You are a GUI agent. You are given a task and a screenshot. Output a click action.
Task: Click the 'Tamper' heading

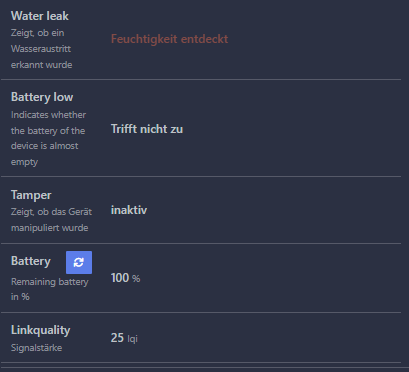31,195
